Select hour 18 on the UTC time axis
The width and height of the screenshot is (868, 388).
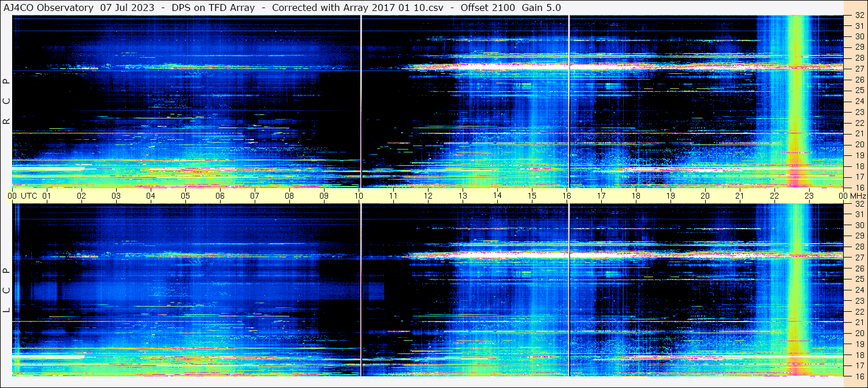tap(636, 196)
